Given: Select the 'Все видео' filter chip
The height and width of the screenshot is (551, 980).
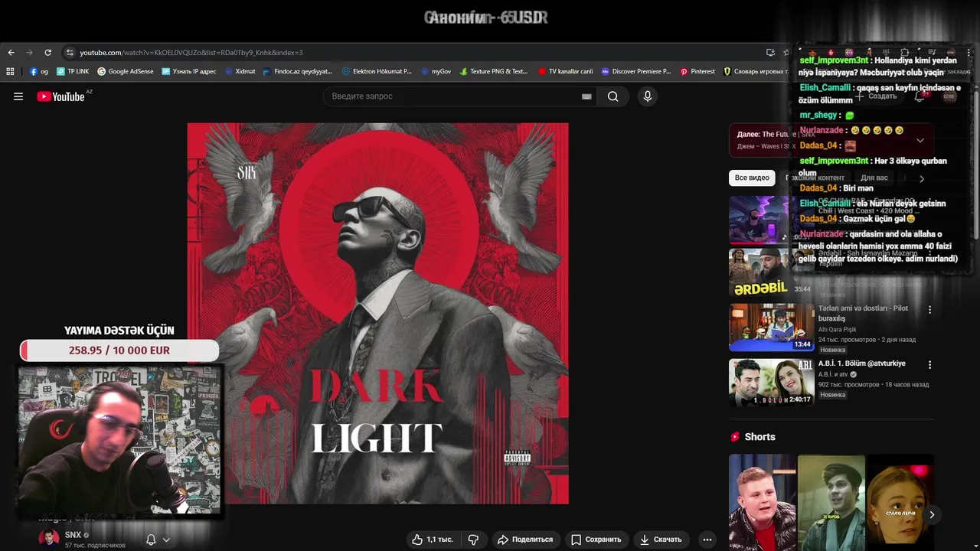Looking at the screenshot, I should coord(752,178).
